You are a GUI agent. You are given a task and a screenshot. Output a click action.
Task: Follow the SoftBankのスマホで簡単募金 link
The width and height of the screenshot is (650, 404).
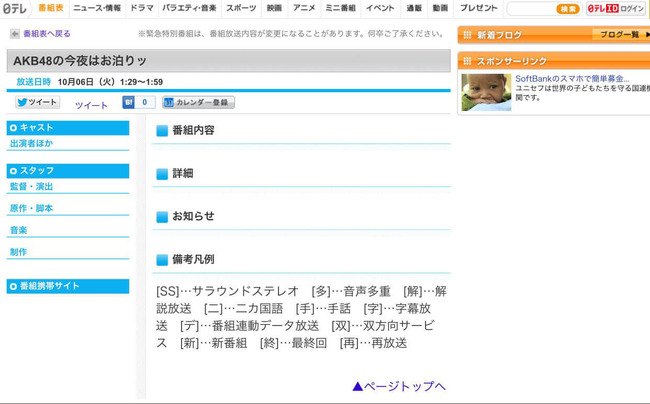[572, 78]
